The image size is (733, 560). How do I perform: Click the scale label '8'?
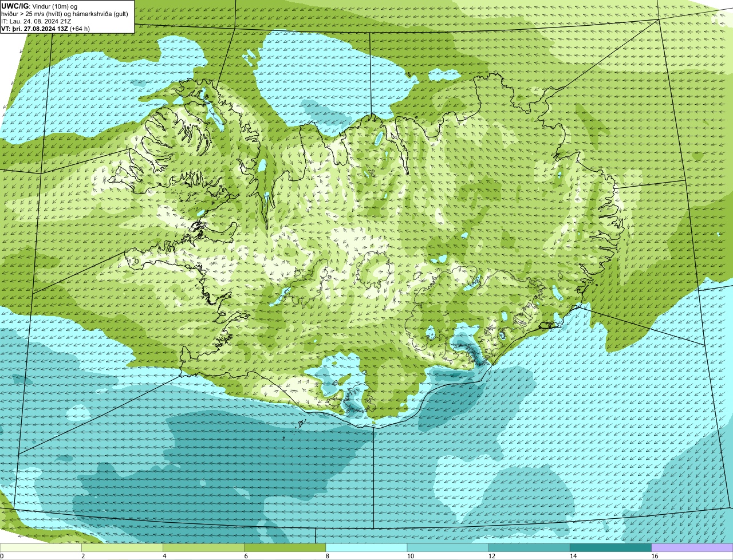pyautogui.click(x=328, y=556)
